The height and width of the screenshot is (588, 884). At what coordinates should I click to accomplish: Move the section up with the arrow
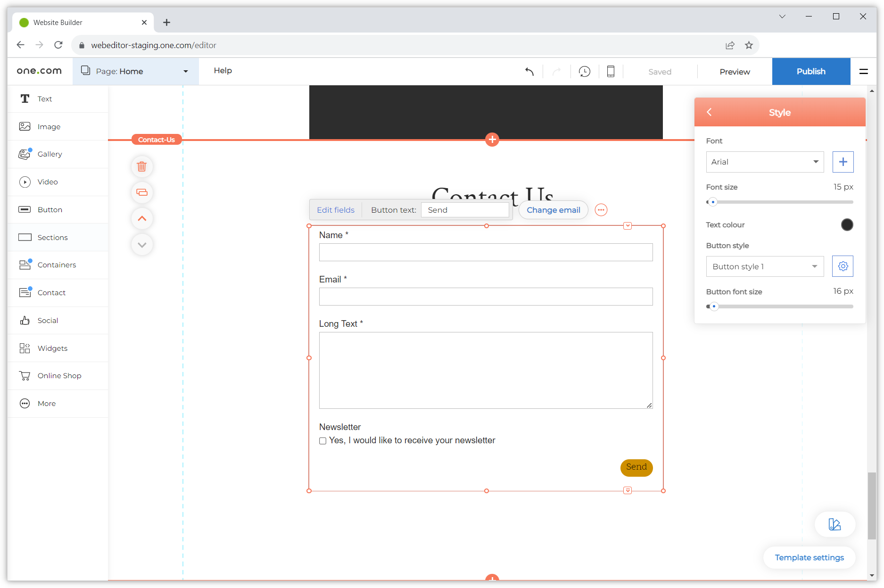click(142, 218)
